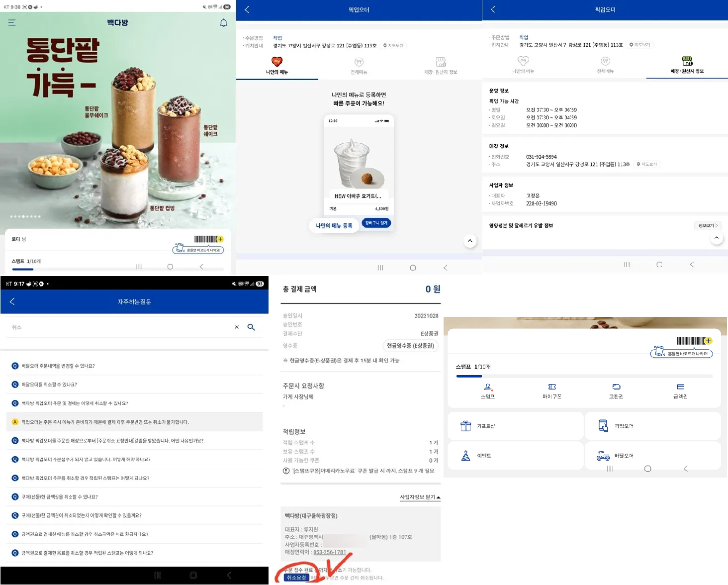
Task: Select the 나만의 메뉴 tab with the heart icon
Action: (277, 66)
